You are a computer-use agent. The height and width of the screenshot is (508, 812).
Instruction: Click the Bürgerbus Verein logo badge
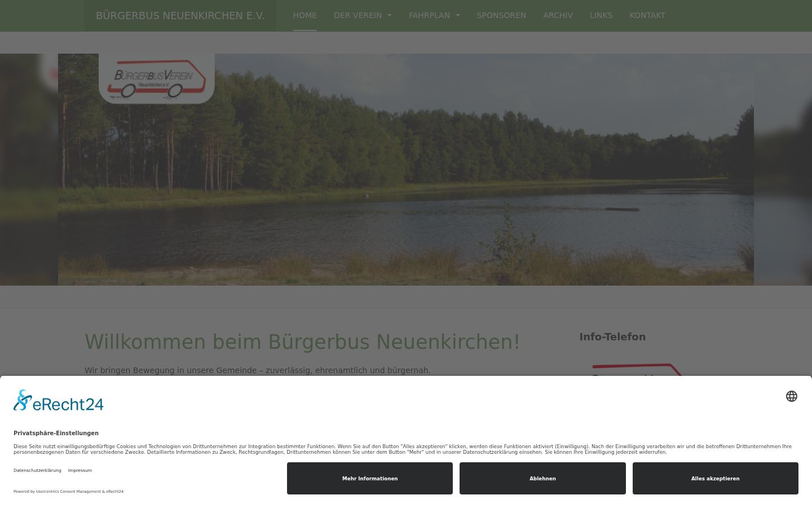click(157, 78)
